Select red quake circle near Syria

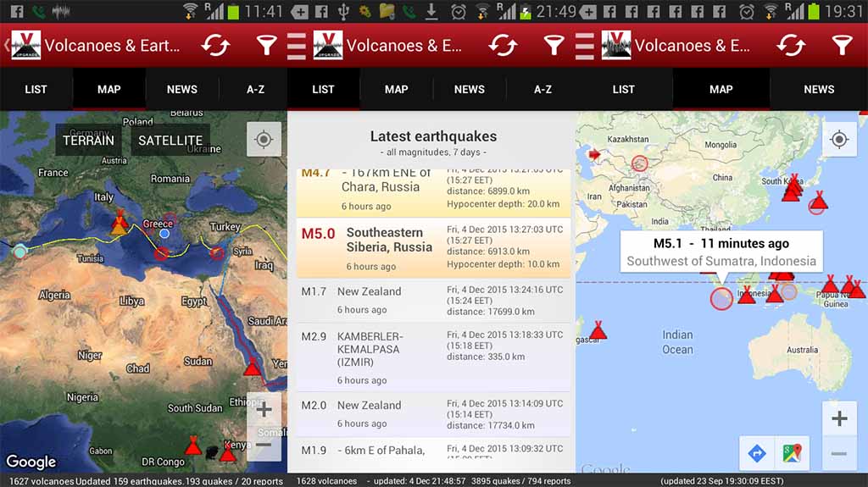[x=217, y=253]
